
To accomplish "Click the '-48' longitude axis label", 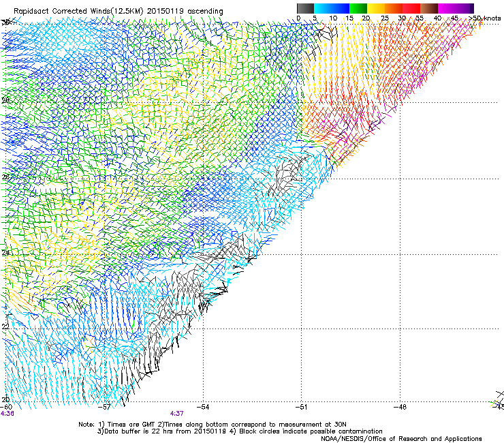I will 400,407.
